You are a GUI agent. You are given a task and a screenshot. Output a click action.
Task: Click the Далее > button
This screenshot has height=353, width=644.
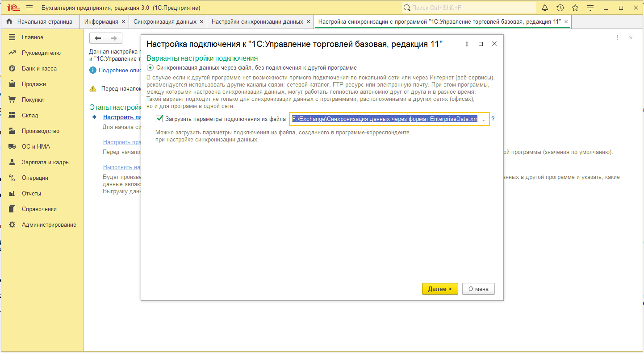tap(440, 289)
